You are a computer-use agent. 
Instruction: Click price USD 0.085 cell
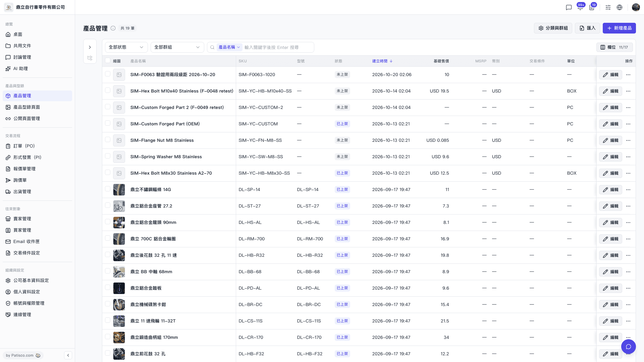pyautogui.click(x=437, y=140)
